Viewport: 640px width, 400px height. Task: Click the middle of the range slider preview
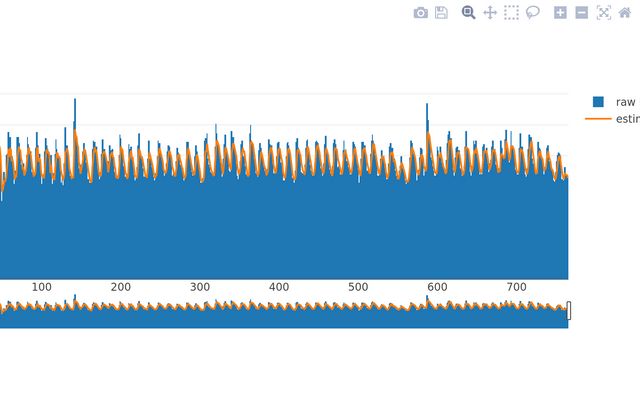click(x=284, y=311)
